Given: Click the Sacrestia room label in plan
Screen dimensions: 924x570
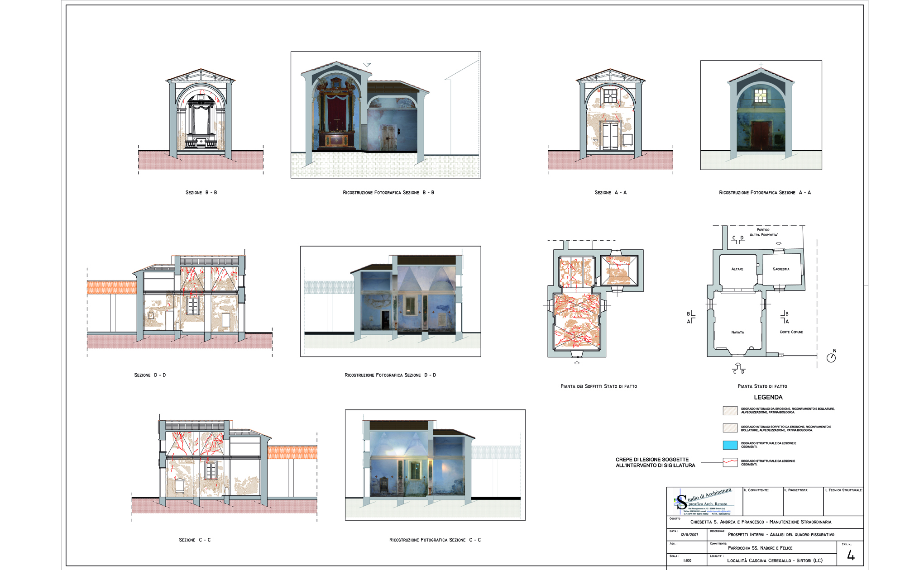Looking at the screenshot, I should pyautogui.click(x=781, y=269).
